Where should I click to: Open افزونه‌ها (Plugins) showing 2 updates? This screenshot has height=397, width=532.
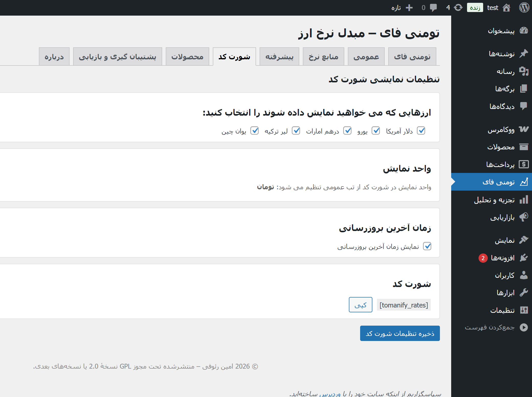503,258
